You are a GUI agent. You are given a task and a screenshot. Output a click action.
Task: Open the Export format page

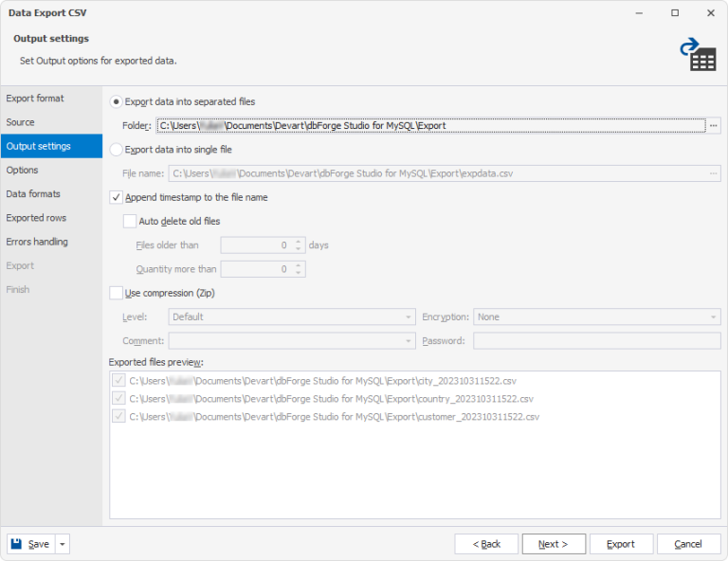35,99
